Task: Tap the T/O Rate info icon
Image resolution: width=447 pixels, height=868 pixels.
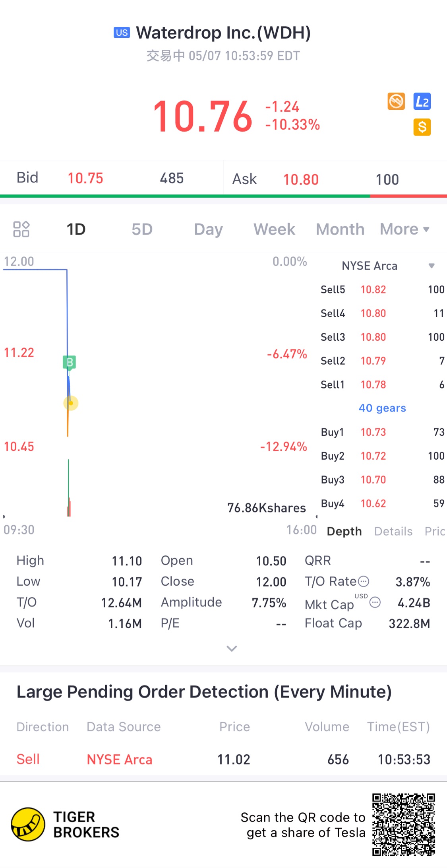Action: (x=364, y=582)
